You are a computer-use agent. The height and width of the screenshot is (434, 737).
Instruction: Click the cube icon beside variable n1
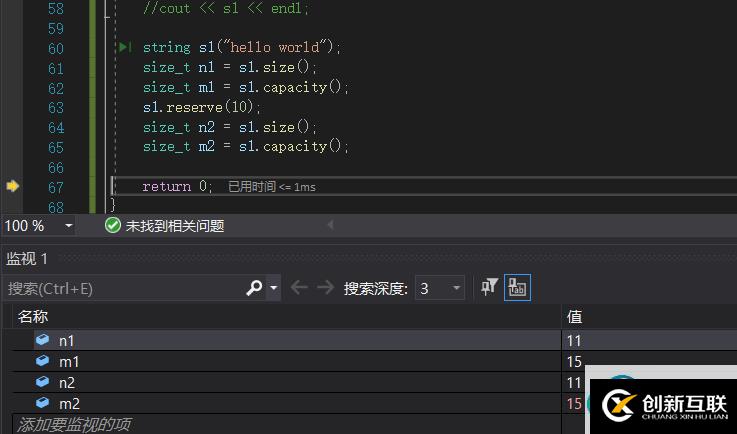(42, 340)
